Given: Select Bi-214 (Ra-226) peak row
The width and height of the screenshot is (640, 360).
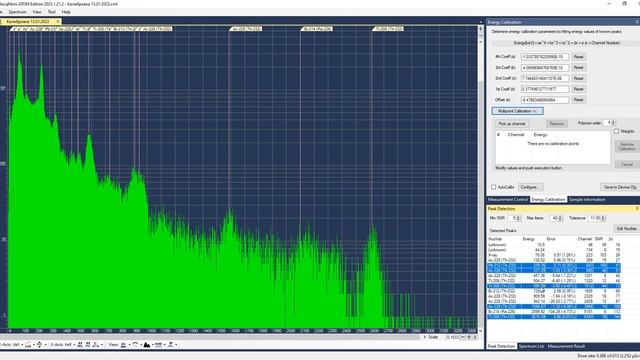Looking at the screenshot, I should pos(554,311).
